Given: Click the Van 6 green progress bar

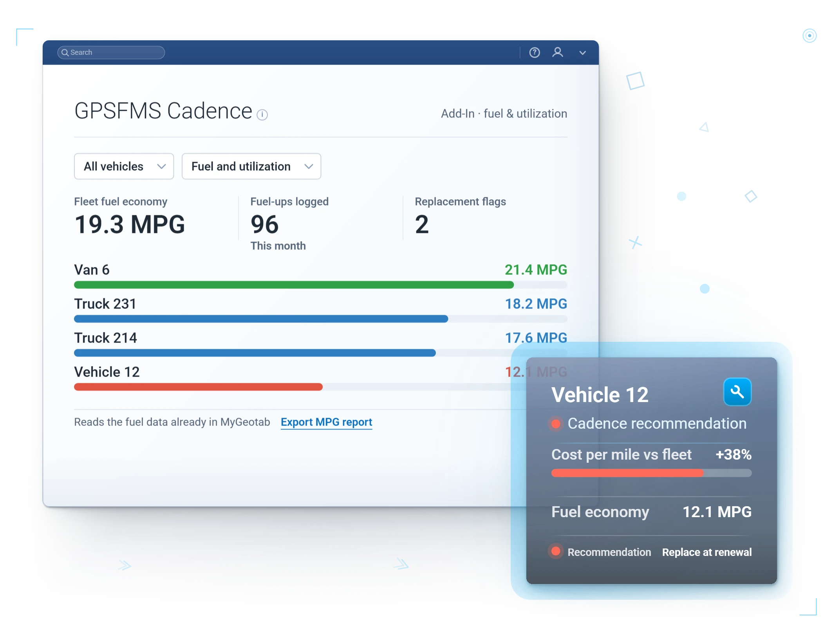Looking at the screenshot, I should (x=294, y=285).
